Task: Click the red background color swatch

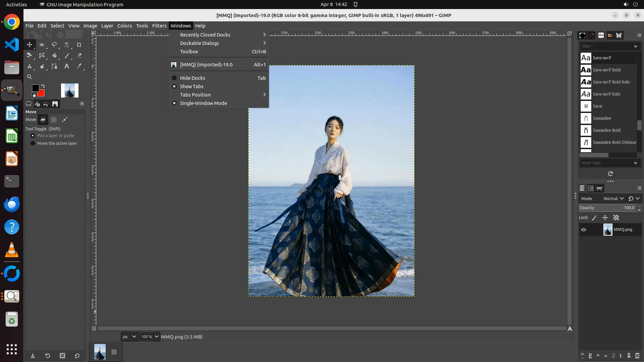Action: 42,94
